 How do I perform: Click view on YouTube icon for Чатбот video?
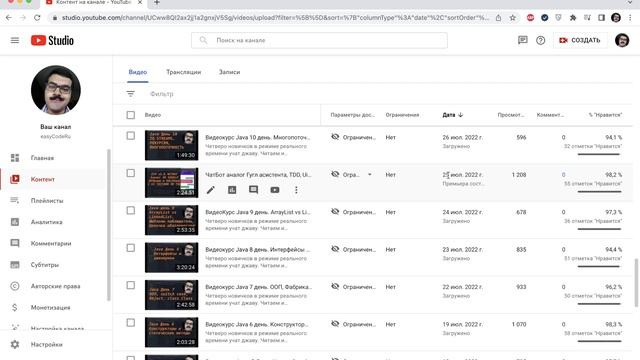point(275,190)
